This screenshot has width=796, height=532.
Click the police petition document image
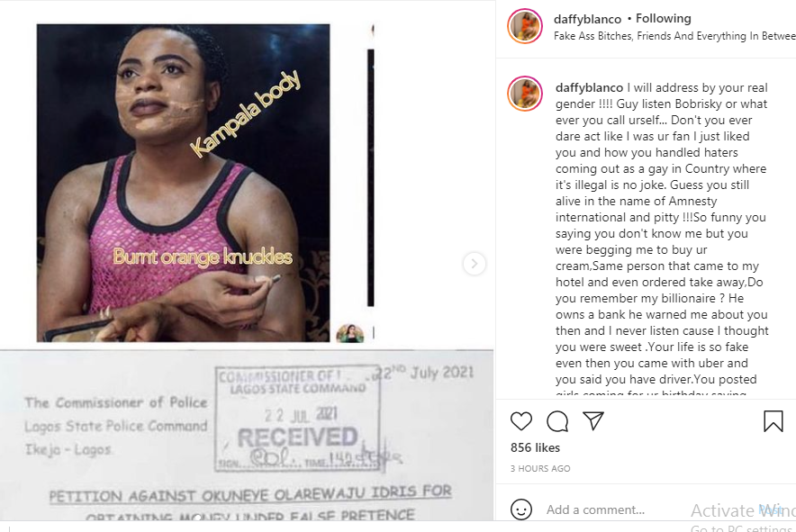point(247,435)
